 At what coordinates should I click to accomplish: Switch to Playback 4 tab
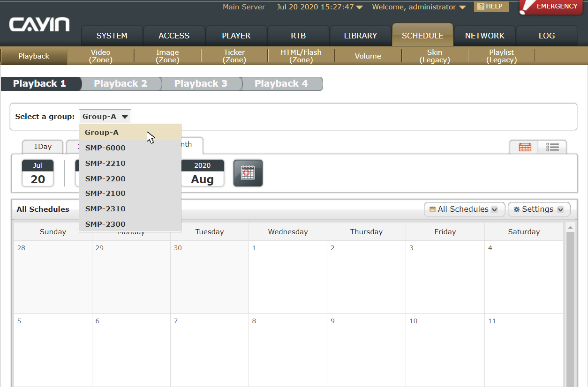(x=281, y=84)
